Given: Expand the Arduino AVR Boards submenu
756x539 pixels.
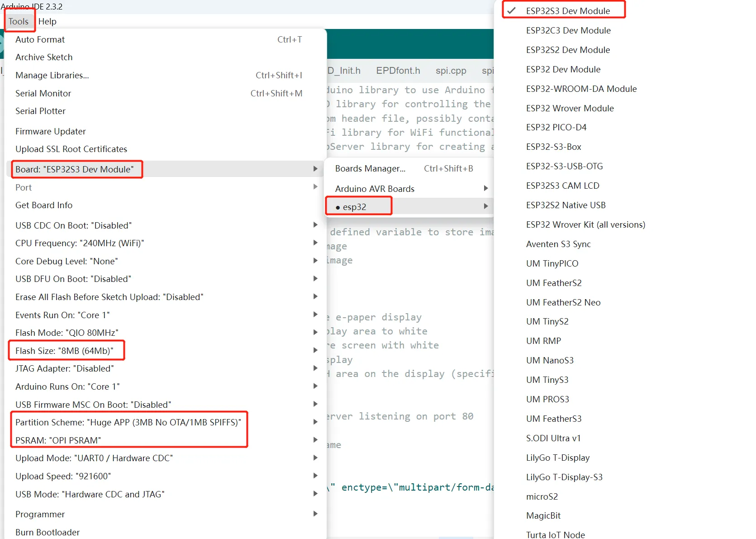Looking at the screenshot, I should click(x=375, y=189).
